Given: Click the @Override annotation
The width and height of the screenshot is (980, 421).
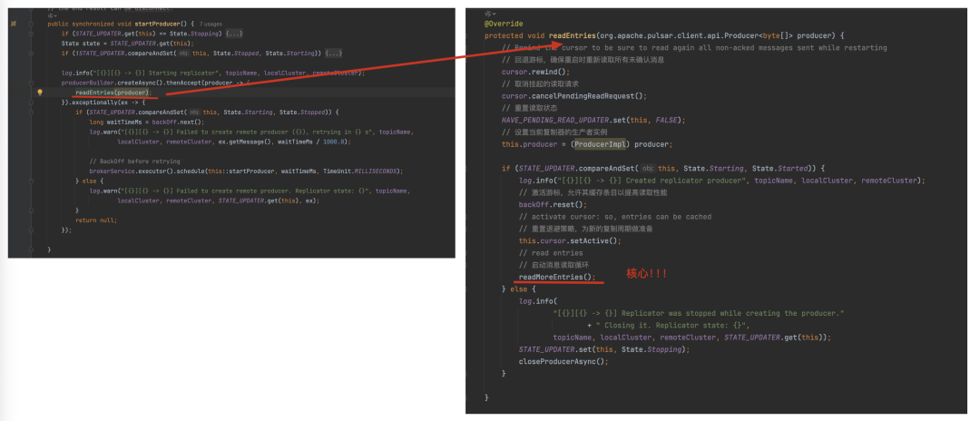Looking at the screenshot, I should 504,24.
